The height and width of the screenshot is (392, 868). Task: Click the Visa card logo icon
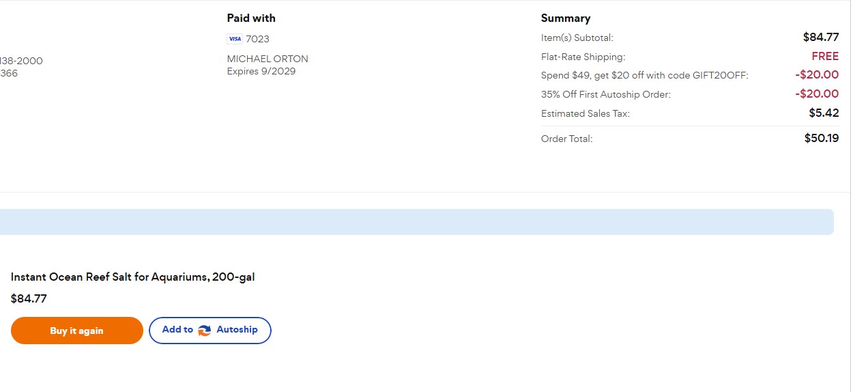tap(234, 39)
